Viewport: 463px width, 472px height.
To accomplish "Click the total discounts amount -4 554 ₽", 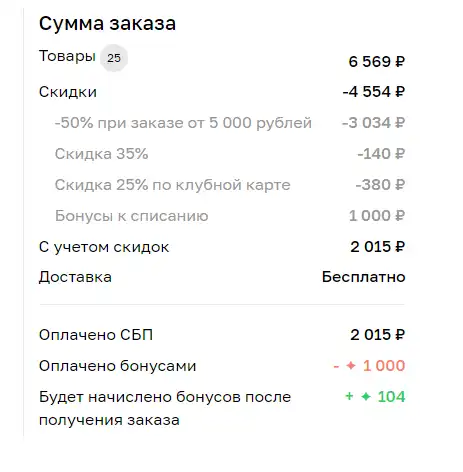I will coord(374,92).
